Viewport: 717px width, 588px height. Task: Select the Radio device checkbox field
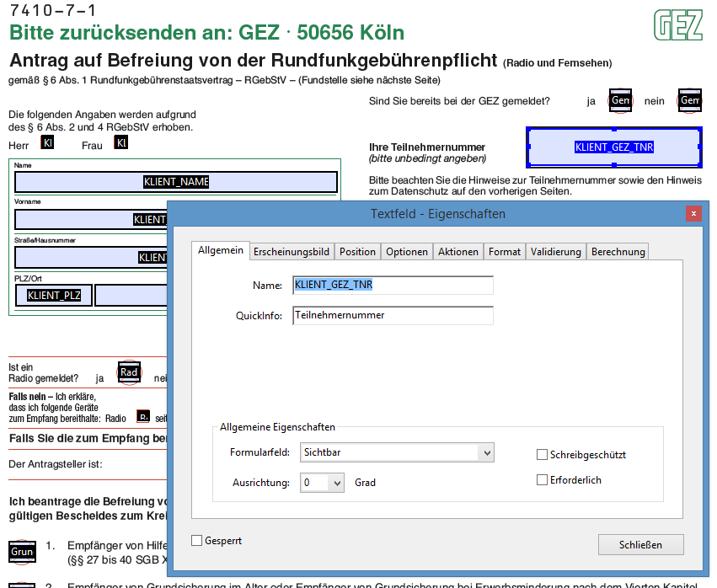[x=143, y=416]
